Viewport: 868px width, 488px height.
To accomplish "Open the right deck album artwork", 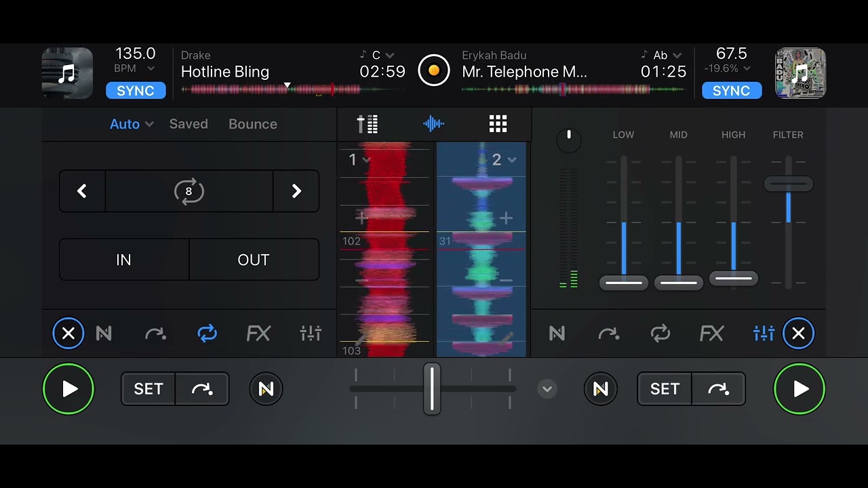I will tap(800, 73).
